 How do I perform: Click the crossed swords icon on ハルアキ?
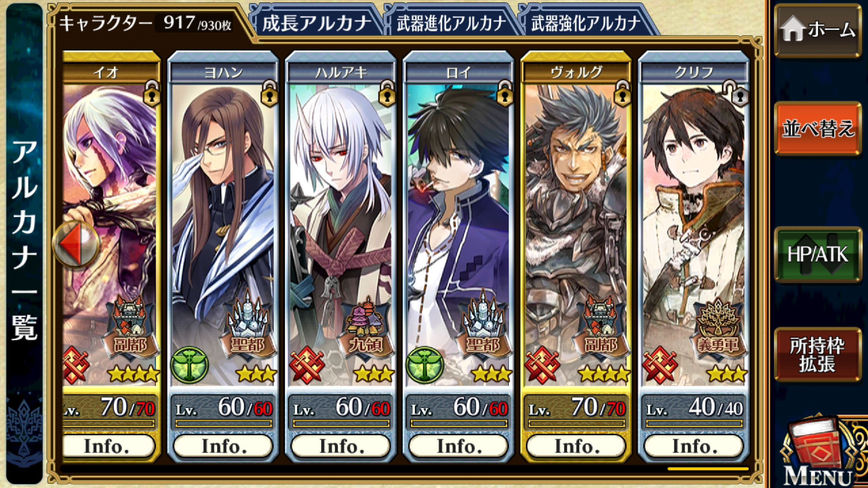click(307, 365)
